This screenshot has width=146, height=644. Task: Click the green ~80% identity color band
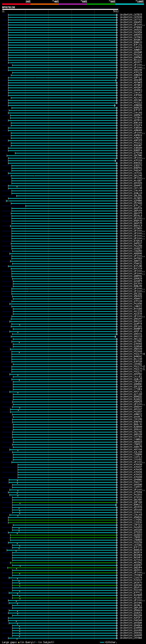coord(101,4)
